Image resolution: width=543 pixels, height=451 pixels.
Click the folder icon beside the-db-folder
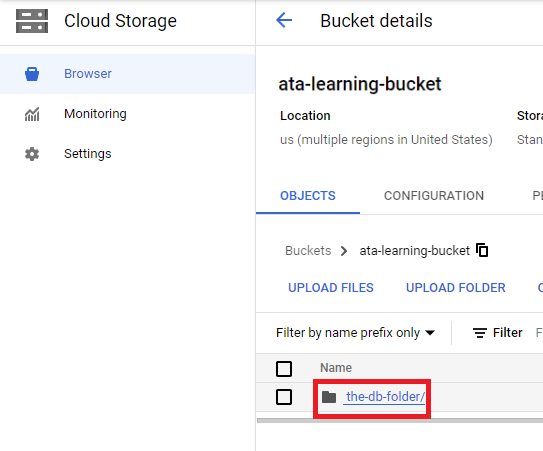coord(329,397)
